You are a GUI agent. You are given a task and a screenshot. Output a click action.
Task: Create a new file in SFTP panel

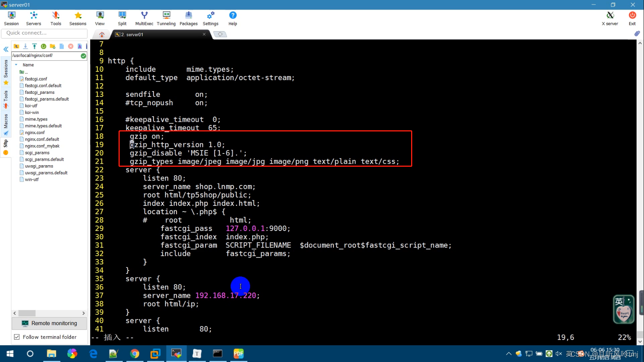[62, 46]
